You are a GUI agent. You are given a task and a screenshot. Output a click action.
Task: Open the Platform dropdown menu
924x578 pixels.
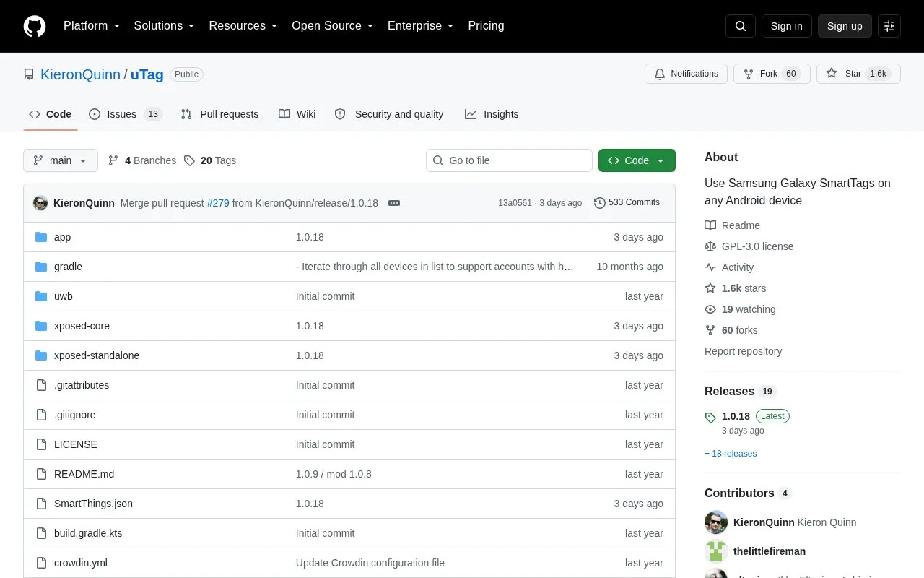92,26
